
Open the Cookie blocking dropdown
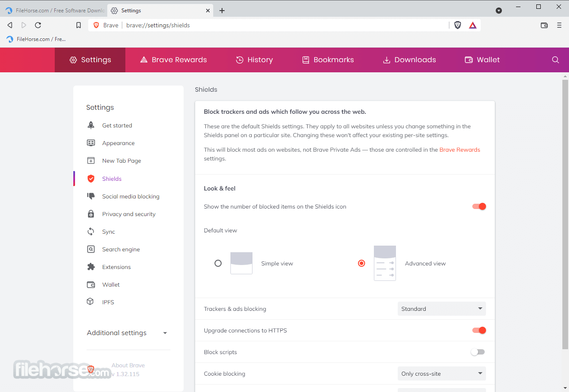442,373
